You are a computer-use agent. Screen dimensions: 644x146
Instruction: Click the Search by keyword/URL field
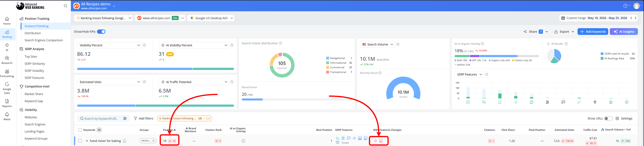[x=101, y=119]
